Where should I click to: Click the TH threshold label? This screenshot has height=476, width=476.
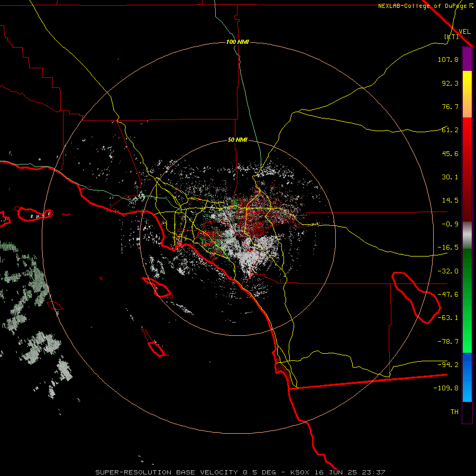(454, 412)
